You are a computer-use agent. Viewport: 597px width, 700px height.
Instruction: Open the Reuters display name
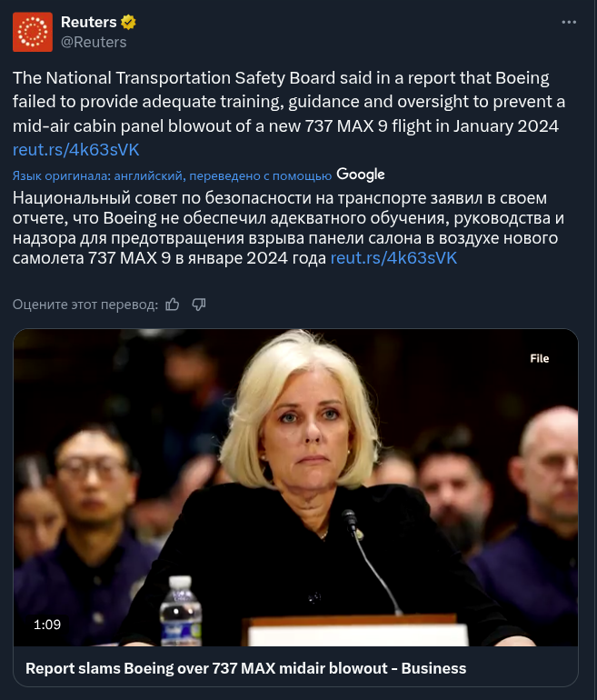[88, 22]
